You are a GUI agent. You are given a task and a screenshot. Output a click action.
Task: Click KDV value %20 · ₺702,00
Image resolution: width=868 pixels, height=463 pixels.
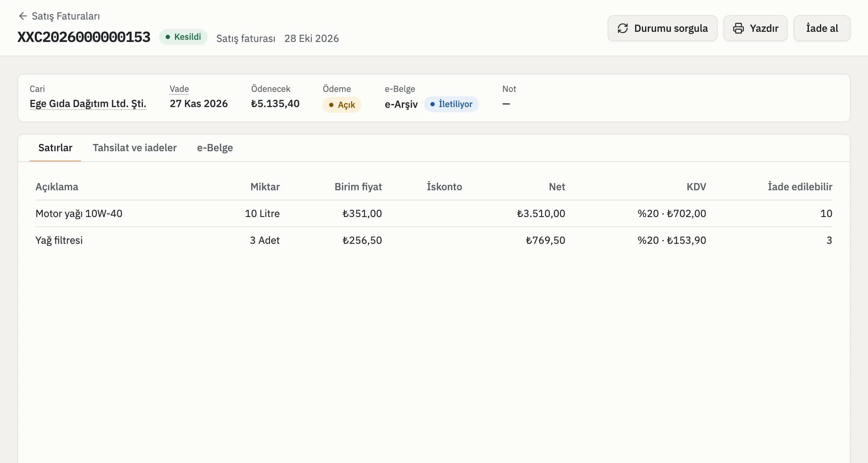coord(672,213)
